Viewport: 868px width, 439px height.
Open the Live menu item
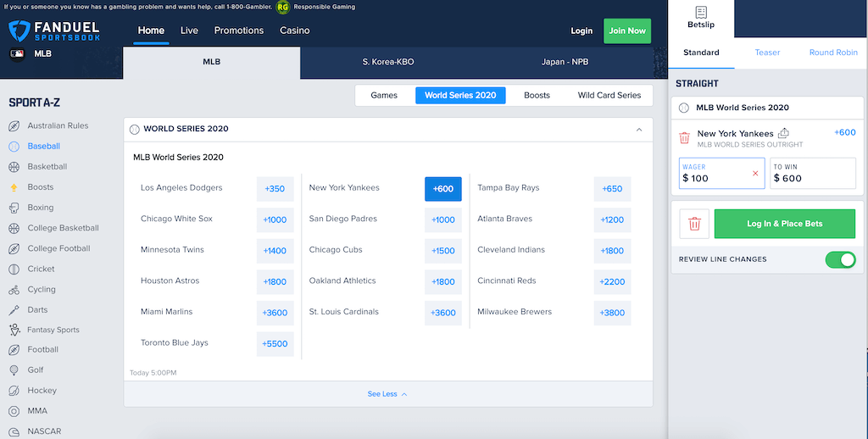pos(189,31)
